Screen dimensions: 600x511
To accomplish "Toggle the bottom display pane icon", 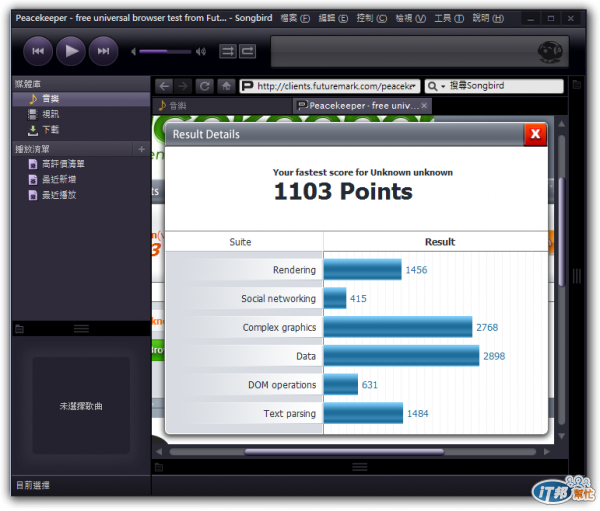I will [159, 467].
